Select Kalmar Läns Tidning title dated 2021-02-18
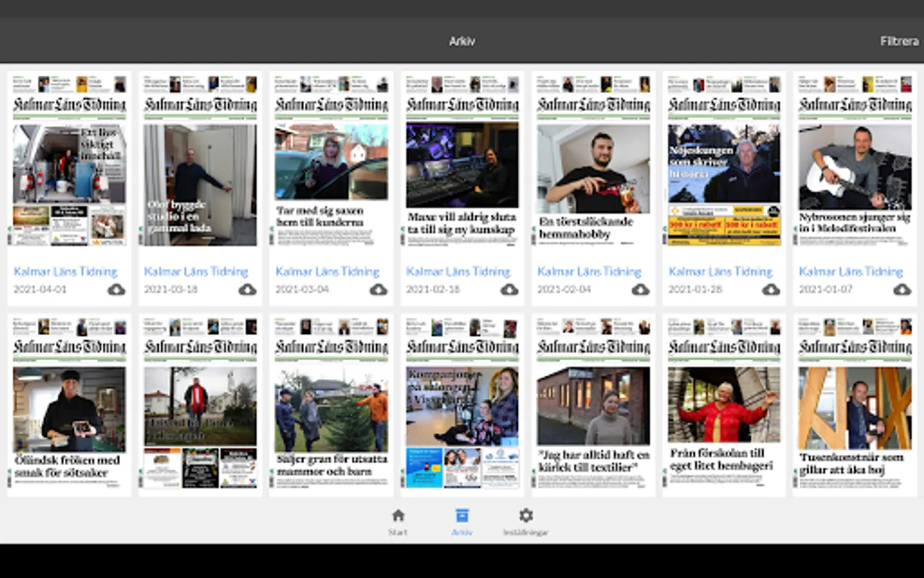The width and height of the screenshot is (924, 578). [458, 272]
